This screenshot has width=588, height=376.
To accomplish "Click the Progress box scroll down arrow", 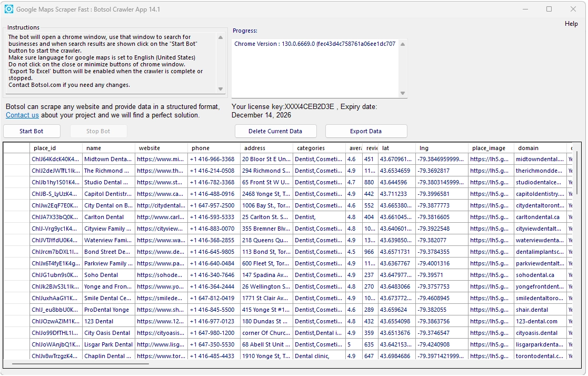I will [403, 93].
